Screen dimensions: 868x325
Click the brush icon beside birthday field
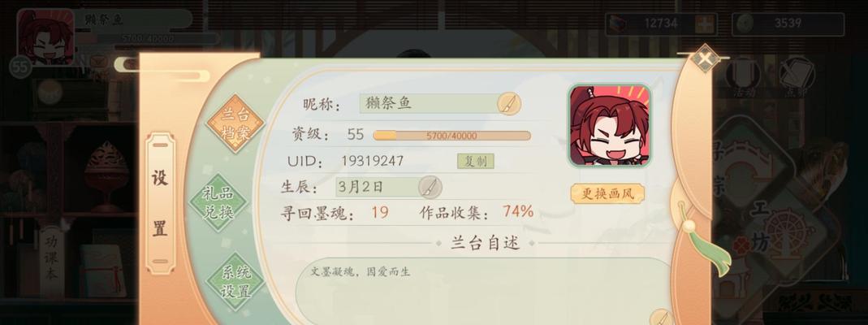430,187
